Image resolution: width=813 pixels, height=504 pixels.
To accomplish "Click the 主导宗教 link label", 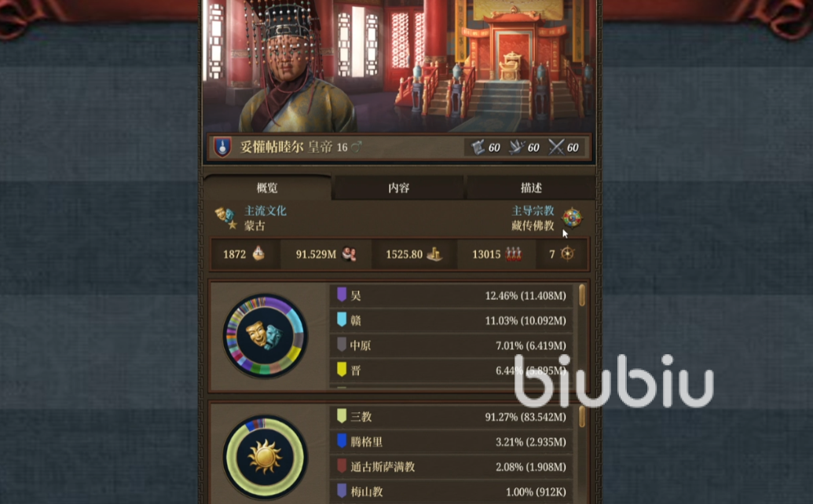I will [533, 211].
